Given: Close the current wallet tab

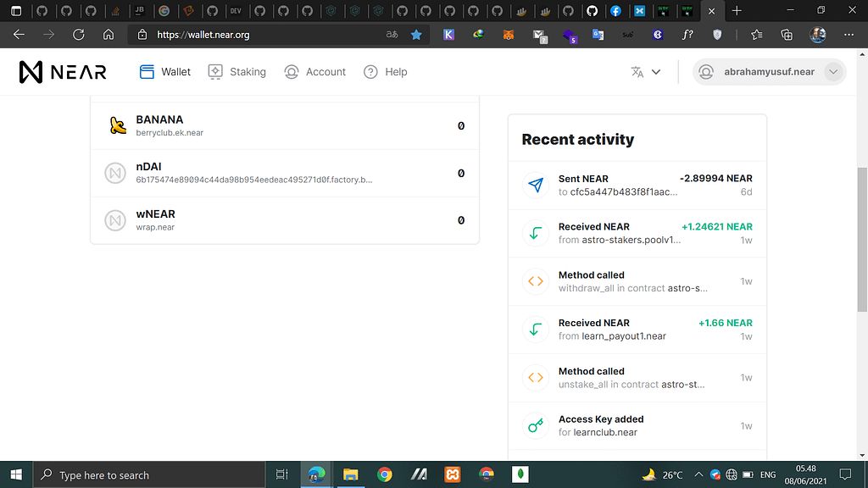Looking at the screenshot, I should pyautogui.click(x=711, y=10).
